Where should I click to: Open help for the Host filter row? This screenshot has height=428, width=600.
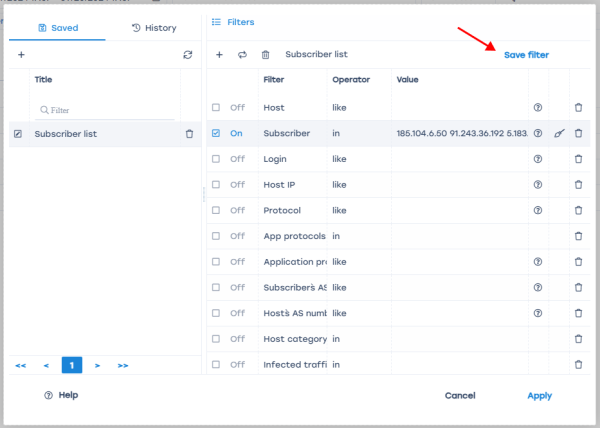click(537, 107)
